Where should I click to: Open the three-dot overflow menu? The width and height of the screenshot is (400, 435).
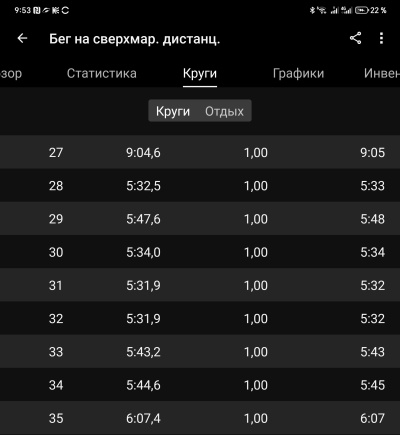(381, 38)
